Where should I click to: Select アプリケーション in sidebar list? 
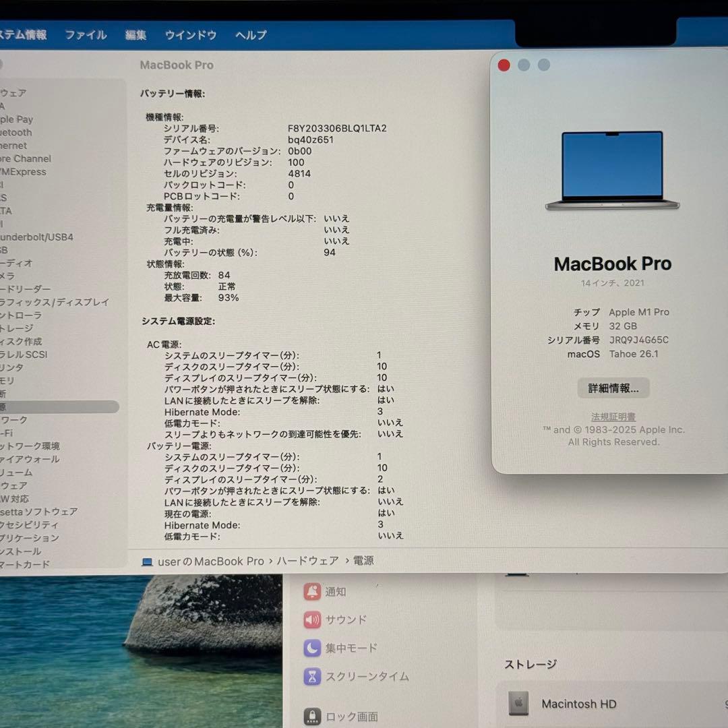30,538
